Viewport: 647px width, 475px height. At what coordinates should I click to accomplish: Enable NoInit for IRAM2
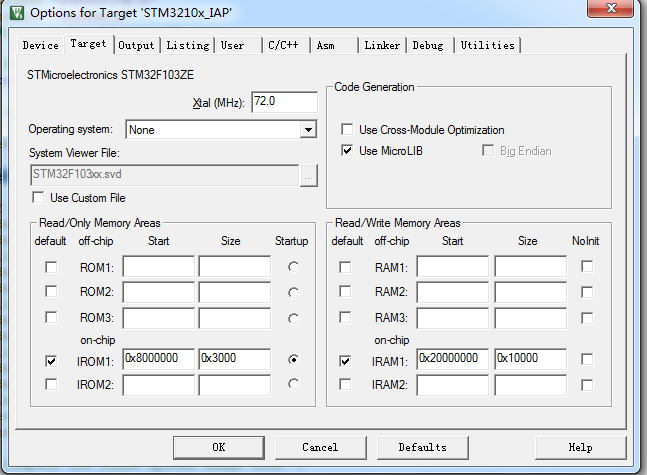[x=587, y=385]
